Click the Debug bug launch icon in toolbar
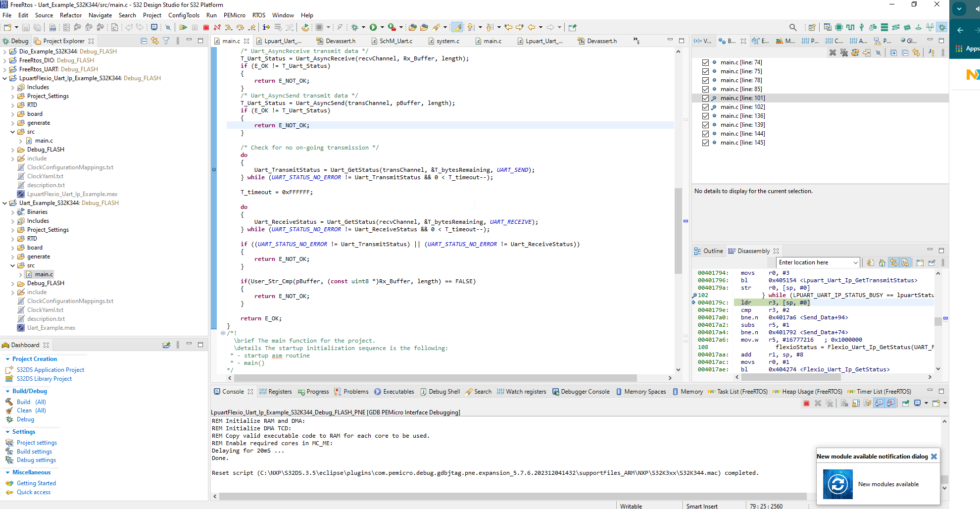The width and height of the screenshot is (980, 509). [354, 27]
